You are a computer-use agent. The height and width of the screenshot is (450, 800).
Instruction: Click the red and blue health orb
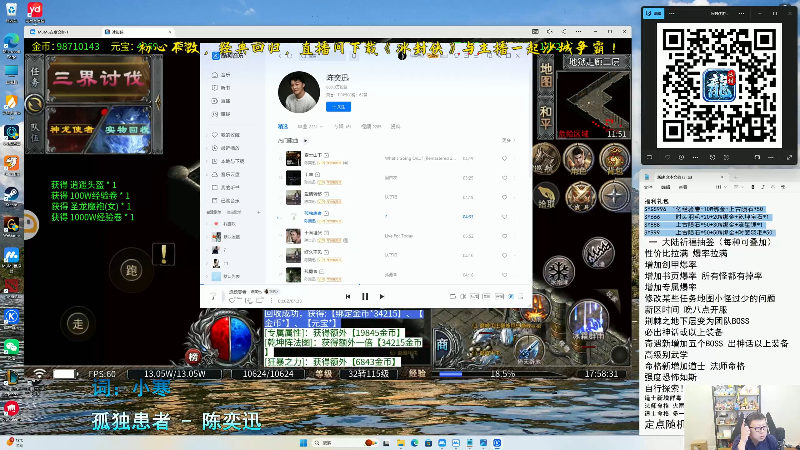[x=229, y=337]
